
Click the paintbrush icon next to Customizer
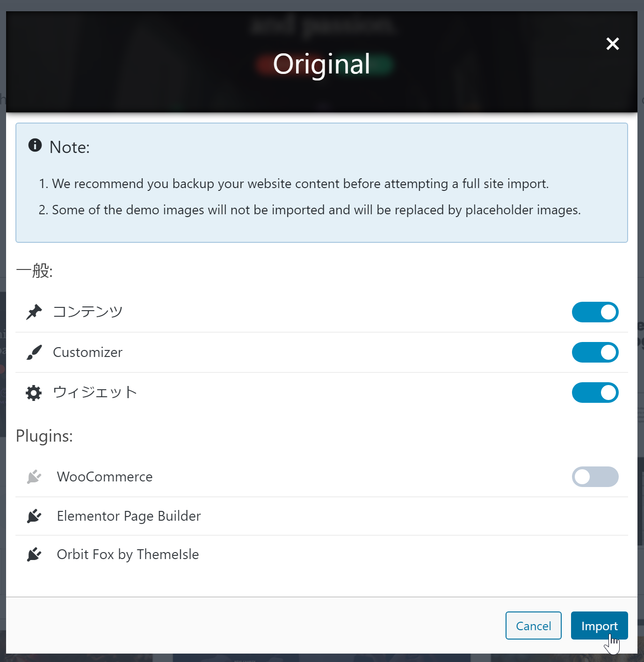[34, 352]
